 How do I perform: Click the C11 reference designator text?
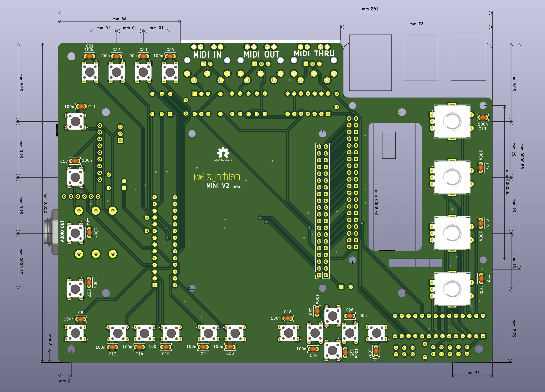click(92, 106)
